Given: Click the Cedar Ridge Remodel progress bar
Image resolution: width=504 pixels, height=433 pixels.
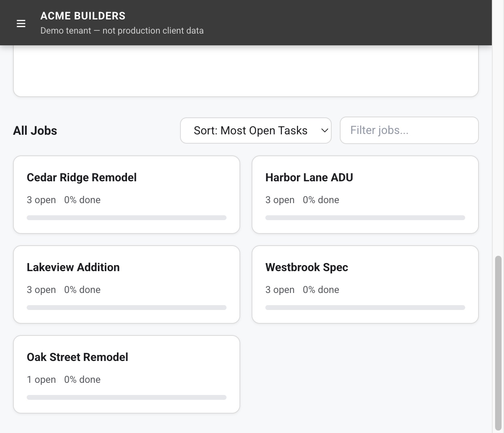Looking at the screenshot, I should [x=127, y=218].
